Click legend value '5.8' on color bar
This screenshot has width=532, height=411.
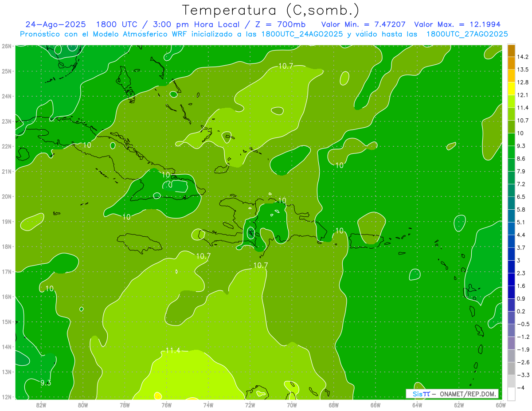tap(521, 209)
